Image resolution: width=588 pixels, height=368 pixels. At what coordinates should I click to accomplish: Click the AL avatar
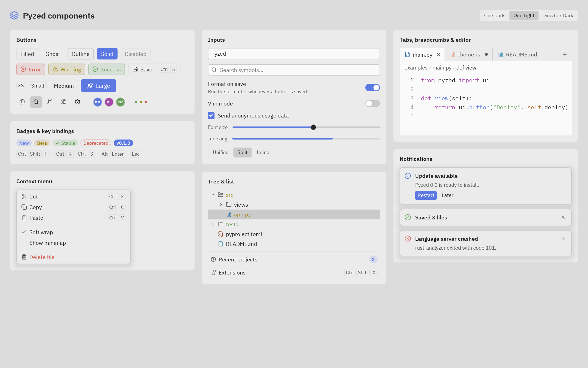click(x=109, y=102)
